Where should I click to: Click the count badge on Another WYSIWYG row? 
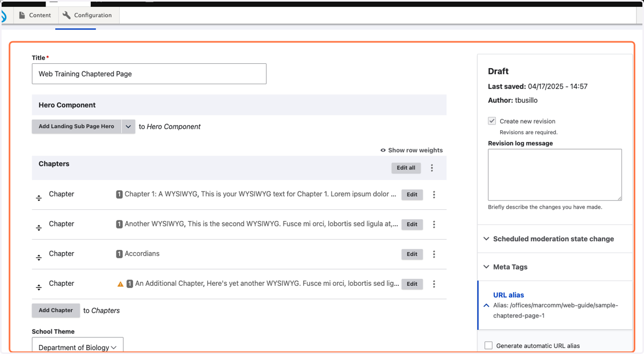[119, 224]
